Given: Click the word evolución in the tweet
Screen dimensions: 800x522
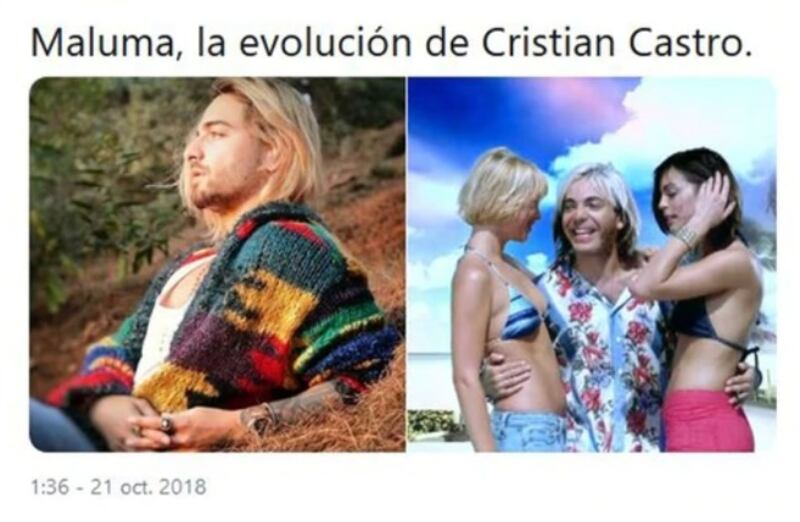Looking at the screenshot, I should [326, 42].
